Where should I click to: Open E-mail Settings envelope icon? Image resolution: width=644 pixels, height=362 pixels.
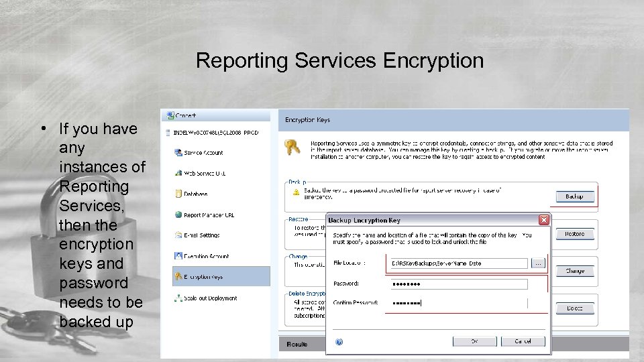pyautogui.click(x=178, y=235)
